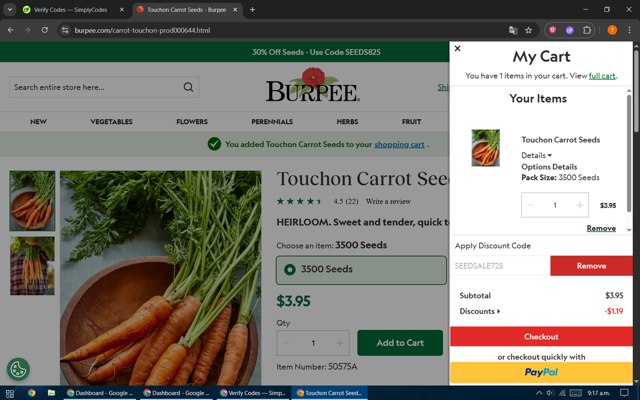Viewport: 640px width, 400px height.
Task: Open the NEW menu category
Action: (38, 122)
